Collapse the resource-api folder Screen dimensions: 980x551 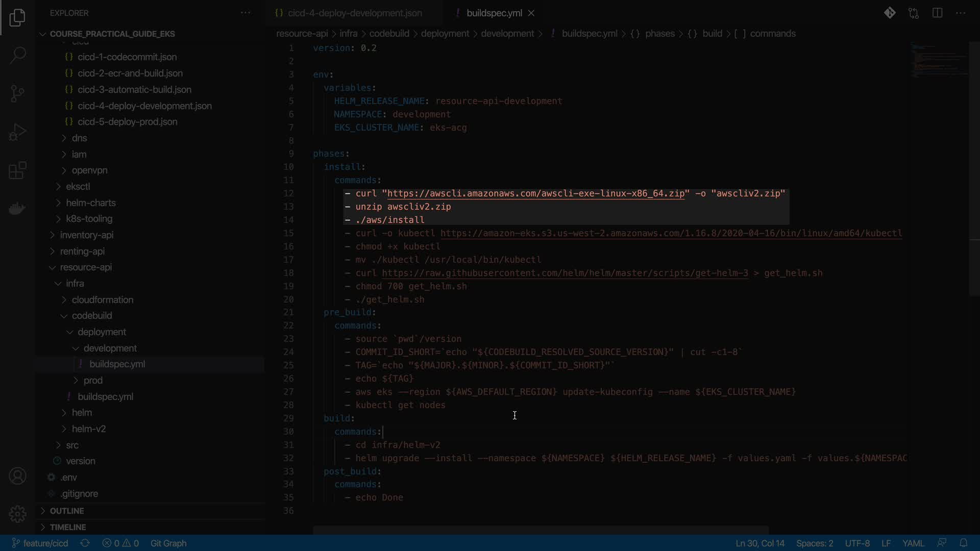click(x=85, y=267)
